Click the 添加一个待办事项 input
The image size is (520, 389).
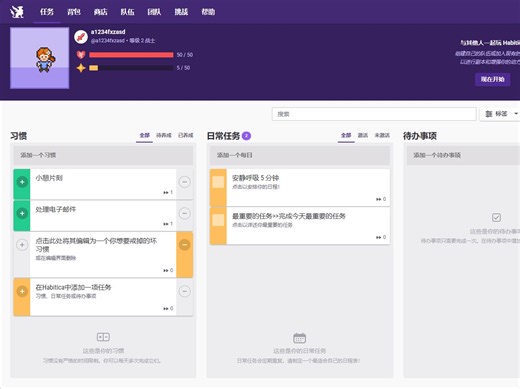(x=463, y=155)
